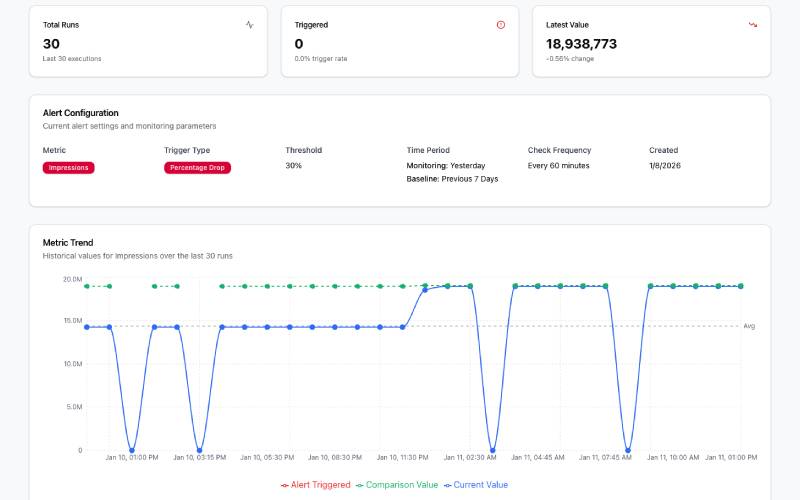This screenshot has width=800, height=500.
Task: Click the zero-value point at Jan 10, 03:15 PM
Action: pyautogui.click(x=199, y=450)
